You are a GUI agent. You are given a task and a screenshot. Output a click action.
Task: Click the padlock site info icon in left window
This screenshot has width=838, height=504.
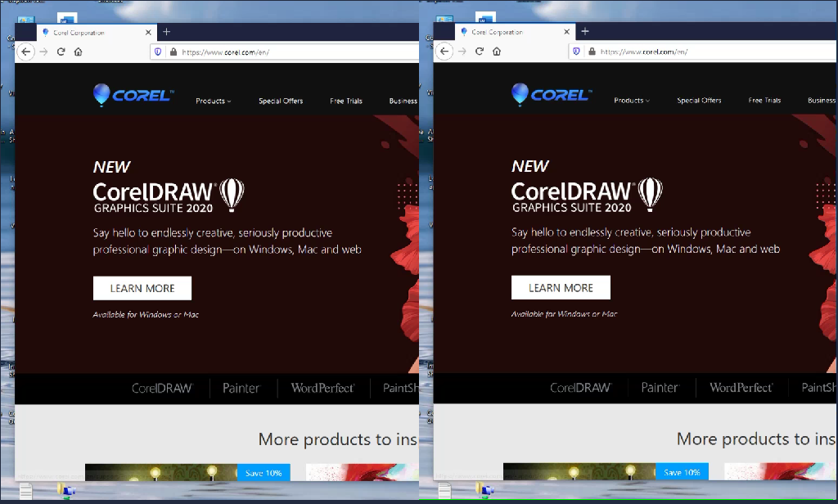tap(173, 52)
